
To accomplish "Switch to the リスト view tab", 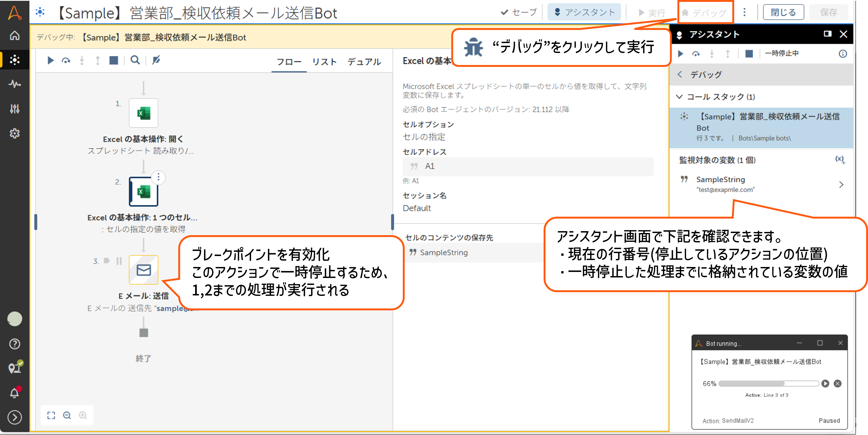I will [x=324, y=62].
